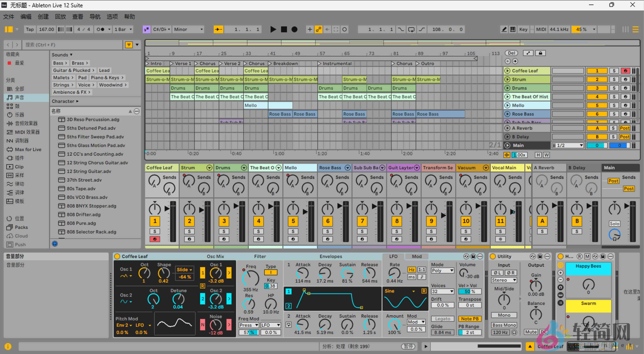Toggle the Arrangement loop switch
644x354 pixels.
point(411,29)
